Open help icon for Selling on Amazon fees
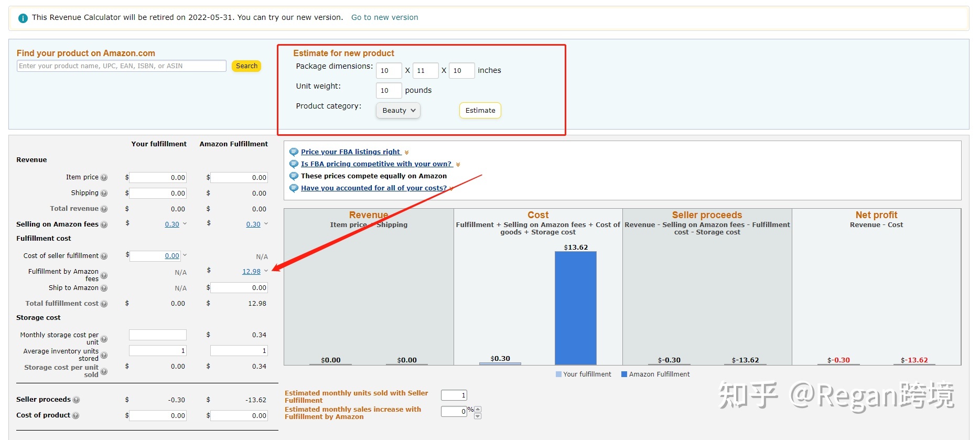This screenshot has height=440, width=980. pos(104,225)
